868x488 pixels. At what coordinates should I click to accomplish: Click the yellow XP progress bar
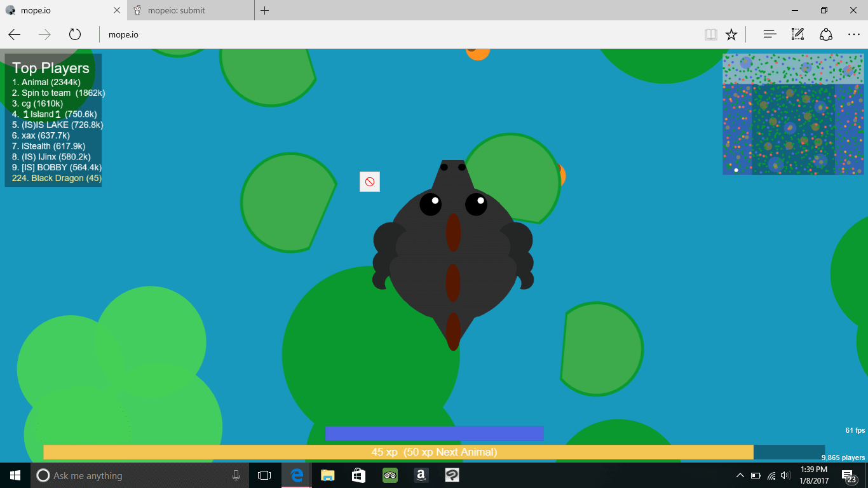tap(397, 452)
